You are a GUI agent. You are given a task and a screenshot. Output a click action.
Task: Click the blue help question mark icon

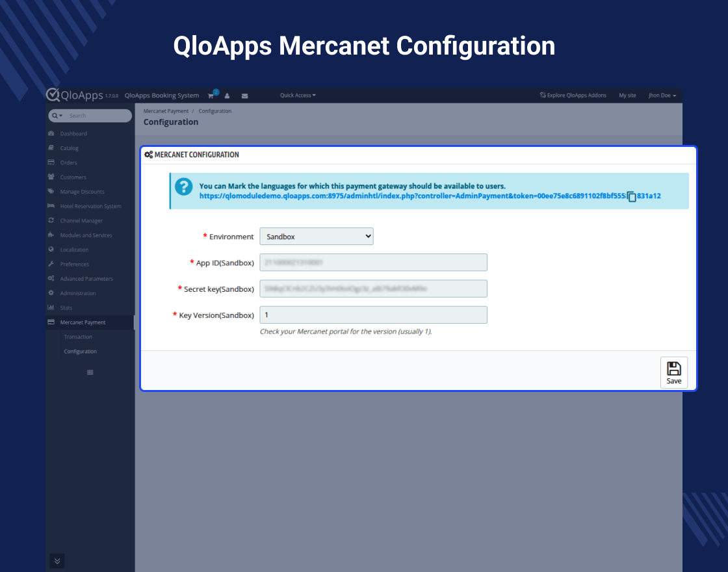tap(184, 187)
